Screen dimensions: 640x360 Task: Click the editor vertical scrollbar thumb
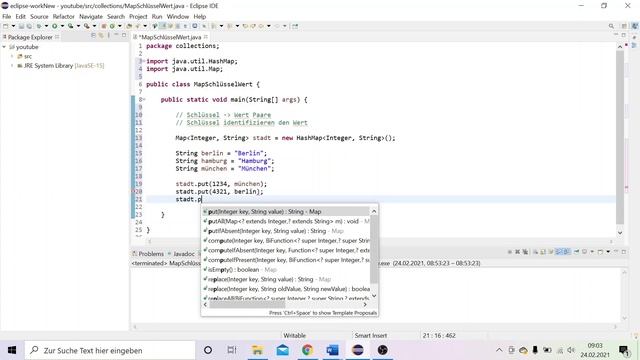[x=620, y=137]
